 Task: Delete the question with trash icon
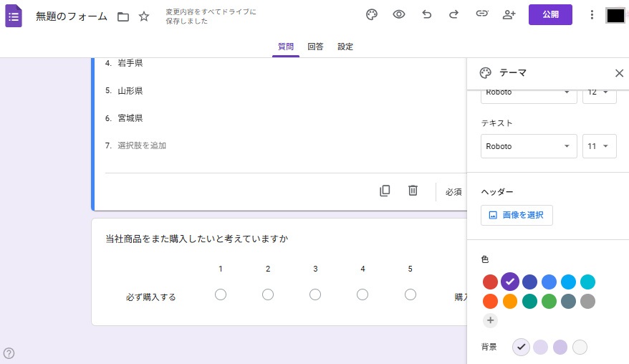pos(413,191)
